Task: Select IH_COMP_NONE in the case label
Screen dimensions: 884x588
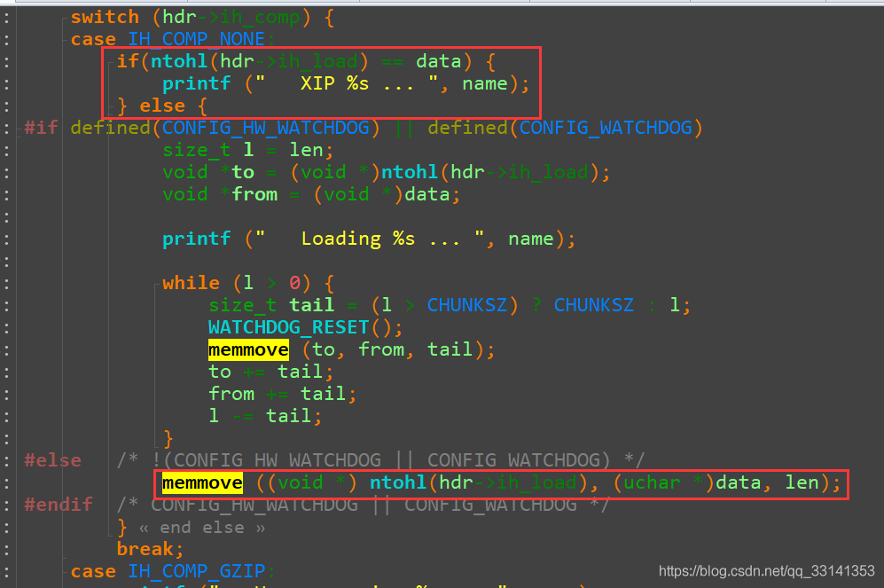Action: (196, 39)
